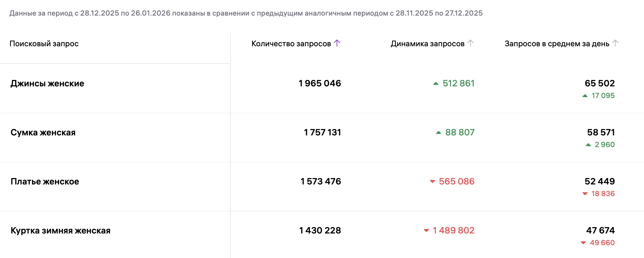Toggle sorting on Динамика запросов column

click(x=471, y=43)
